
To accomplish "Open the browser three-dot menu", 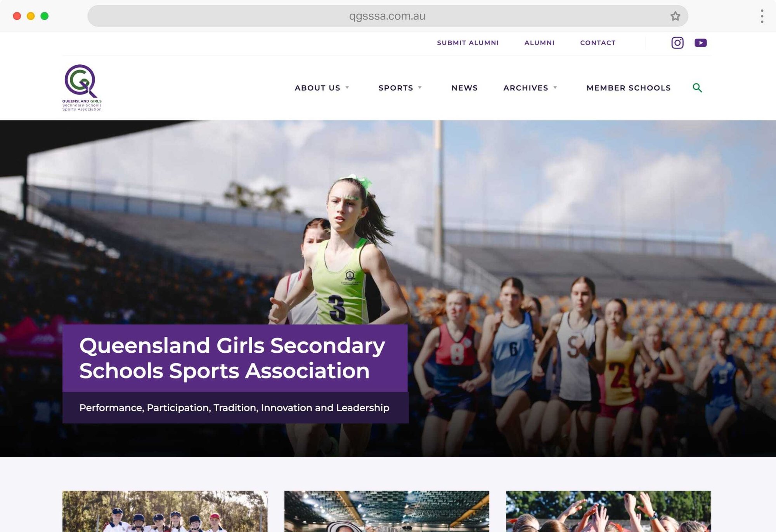I will pyautogui.click(x=762, y=16).
